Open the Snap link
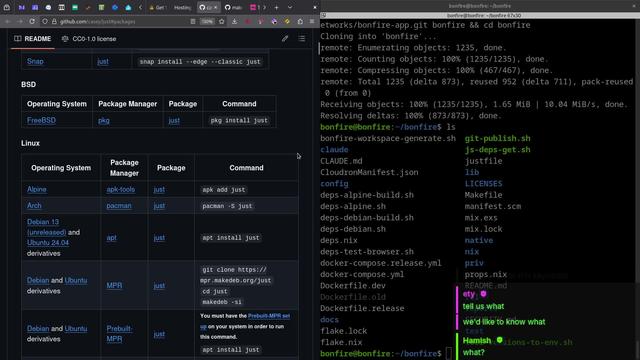This screenshot has width=640, height=360. tap(35, 61)
